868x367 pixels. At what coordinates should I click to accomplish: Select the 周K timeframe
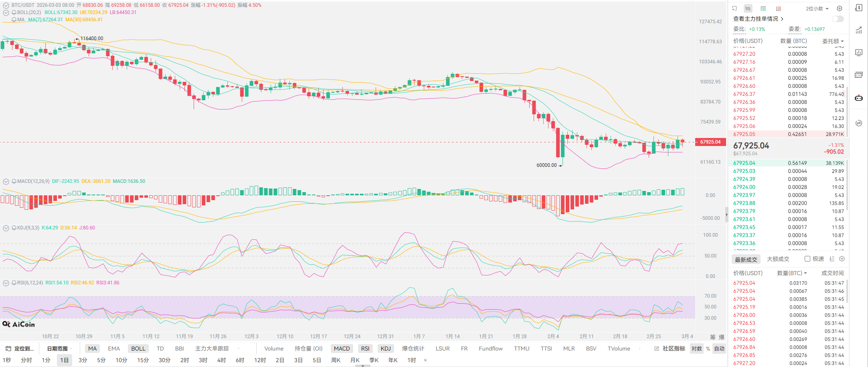pyautogui.click(x=336, y=360)
